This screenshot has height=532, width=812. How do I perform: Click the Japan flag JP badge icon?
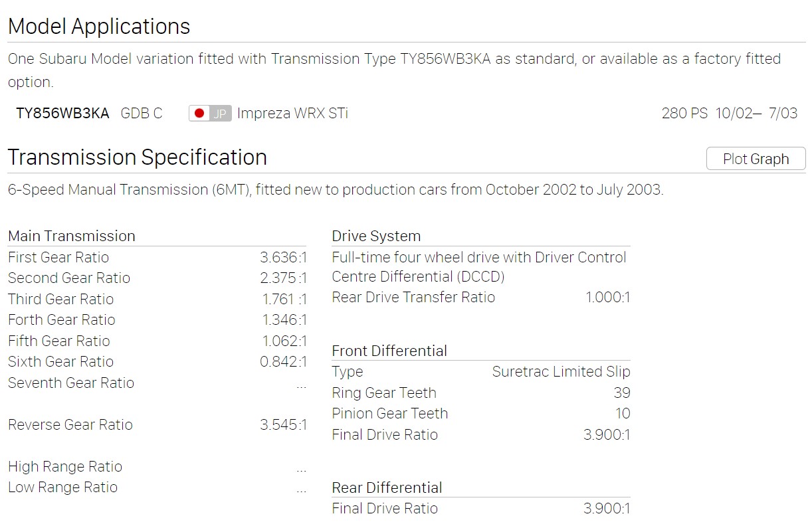coord(210,113)
